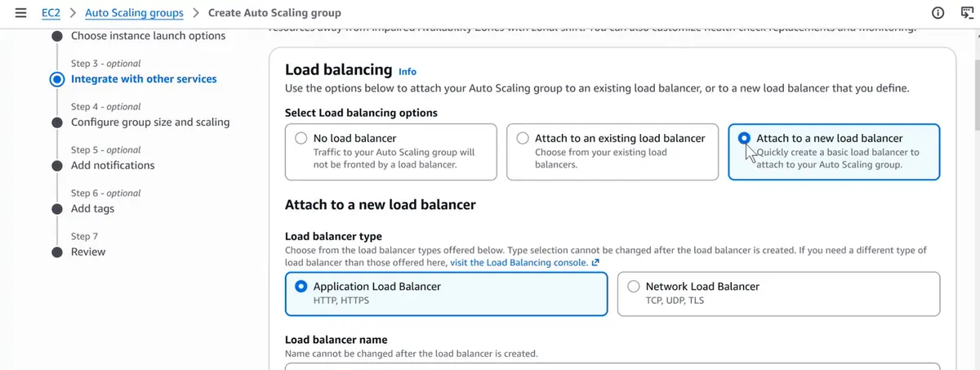980x370 pixels.
Task: Click the Select Load balancing options label
Action: 361,113
